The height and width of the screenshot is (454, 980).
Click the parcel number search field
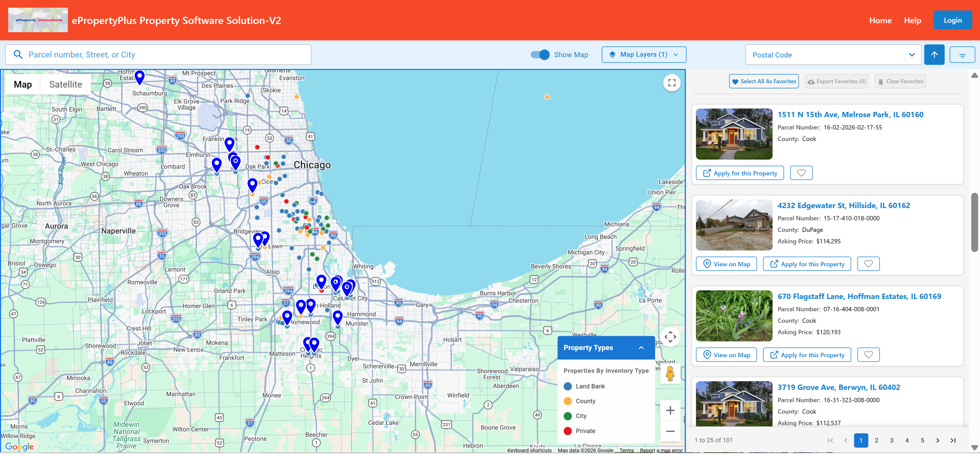[158, 55]
